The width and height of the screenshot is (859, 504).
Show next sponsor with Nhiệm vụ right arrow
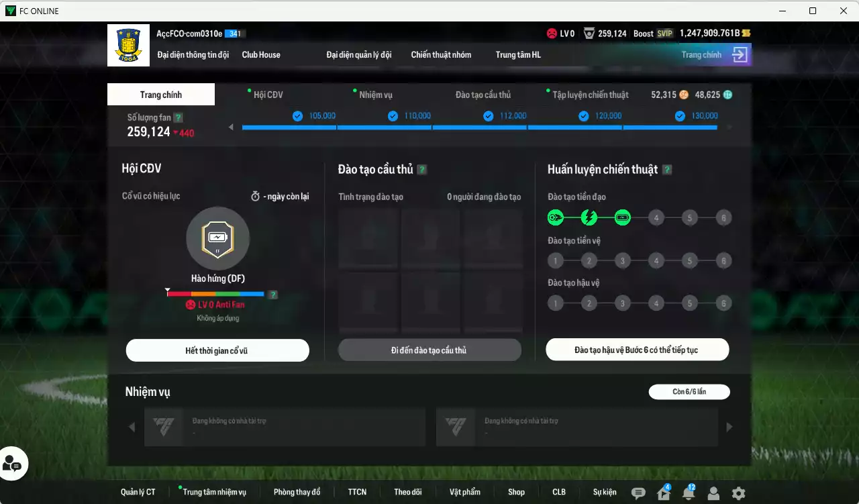coord(729,427)
